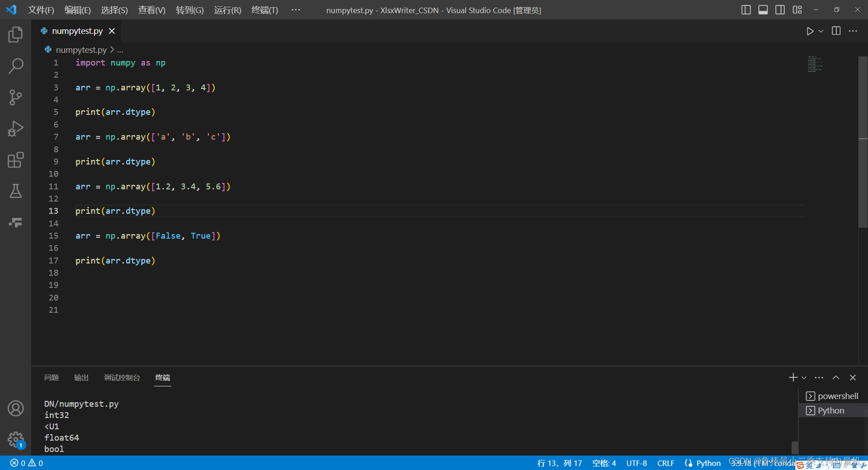This screenshot has width=868, height=470.
Task: Change indentation via 空格: 4
Action: tap(604, 463)
